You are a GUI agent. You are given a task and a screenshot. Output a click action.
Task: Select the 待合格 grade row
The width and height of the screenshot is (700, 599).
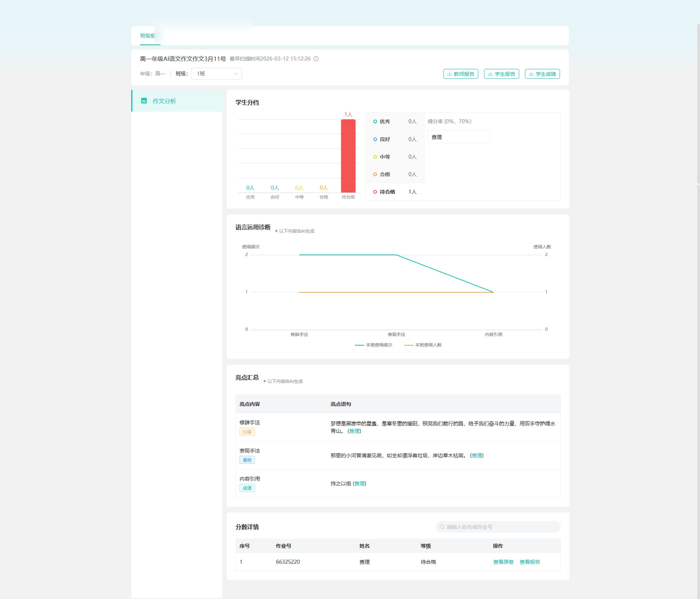coord(395,192)
